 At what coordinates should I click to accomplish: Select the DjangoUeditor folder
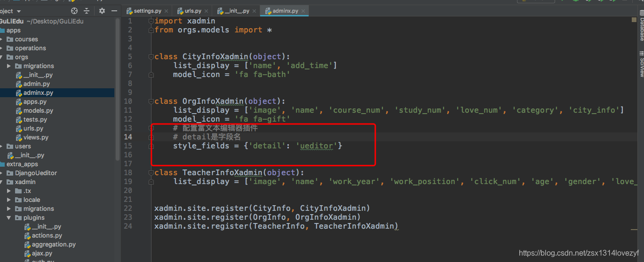click(x=36, y=173)
